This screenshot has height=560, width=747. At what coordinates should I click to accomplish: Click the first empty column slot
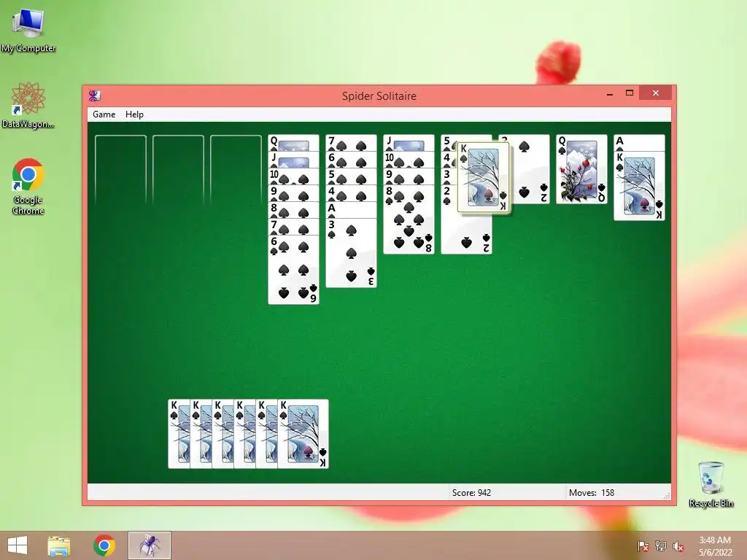click(x=120, y=170)
